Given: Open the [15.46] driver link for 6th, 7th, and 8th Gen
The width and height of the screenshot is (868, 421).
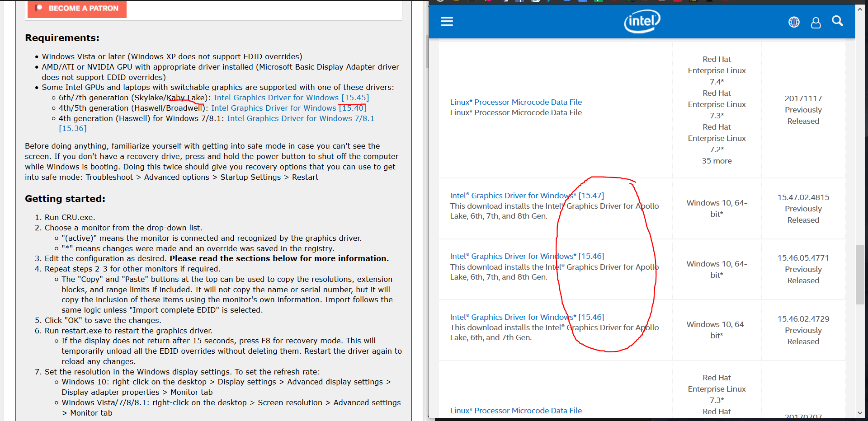Looking at the screenshot, I should (x=527, y=256).
